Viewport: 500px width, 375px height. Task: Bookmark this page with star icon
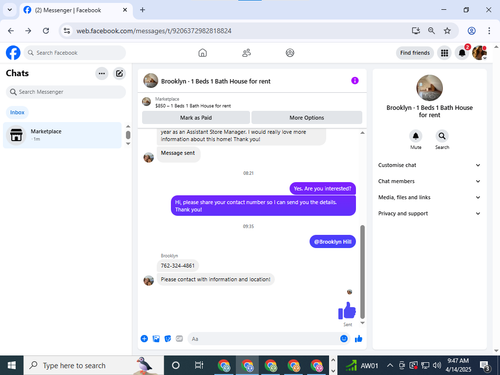(x=447, y=31)
